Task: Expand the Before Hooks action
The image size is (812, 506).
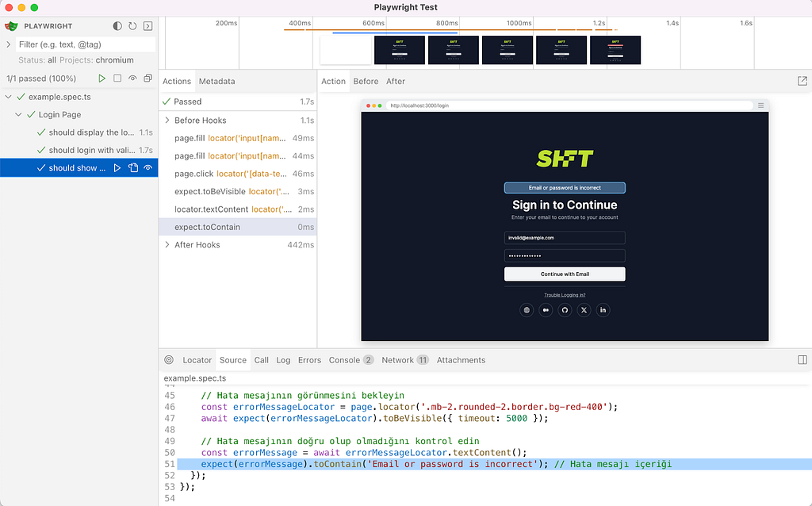Action: coord(167,121)
